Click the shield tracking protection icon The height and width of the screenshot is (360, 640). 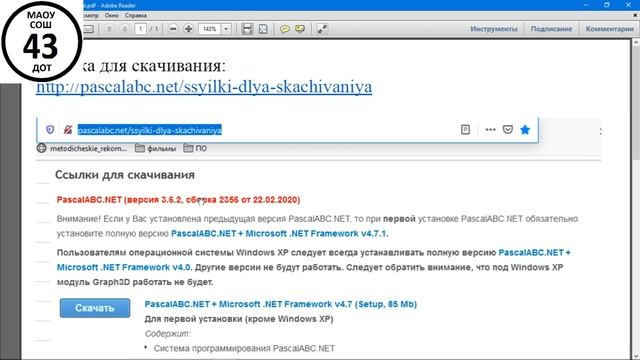[50, 130]
